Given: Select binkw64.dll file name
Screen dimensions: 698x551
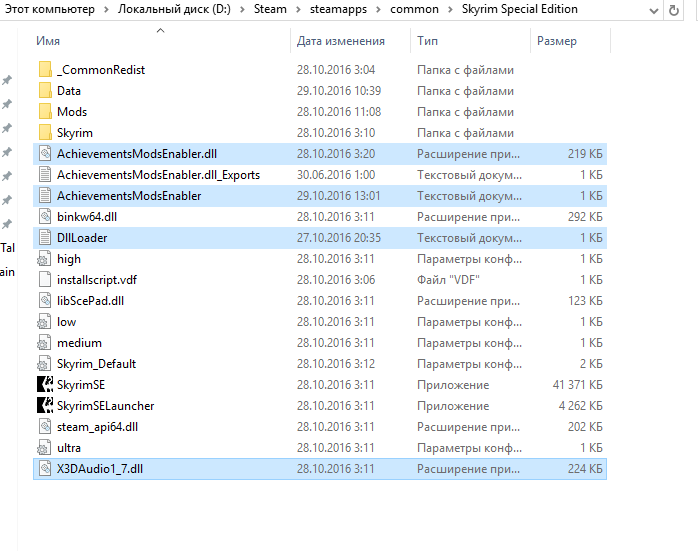Looking at the screenshot, I should (x=87, y=217).
